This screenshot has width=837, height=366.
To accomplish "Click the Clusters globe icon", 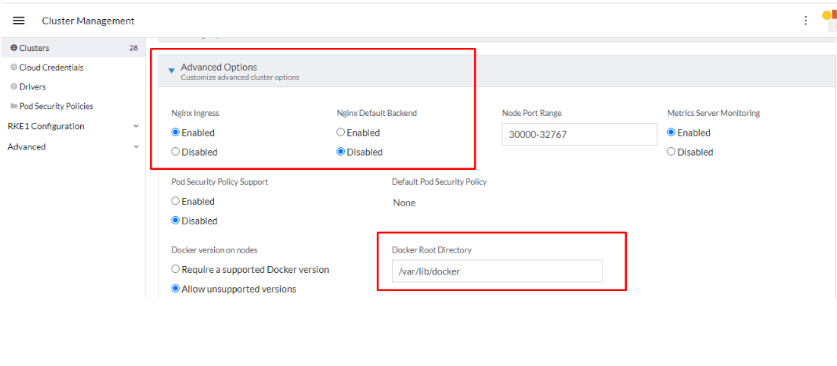I will pyautogui.click(x=14, y=47).
